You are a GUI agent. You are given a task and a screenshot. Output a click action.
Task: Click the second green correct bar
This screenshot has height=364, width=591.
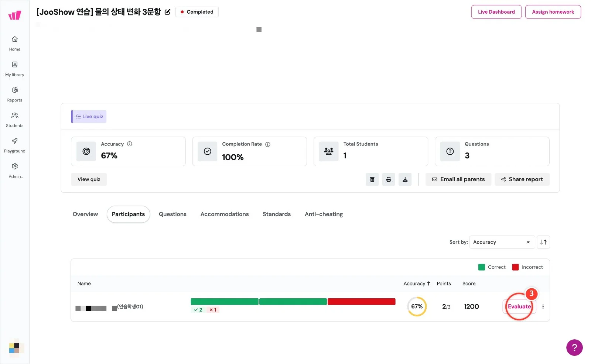[293, 302]
